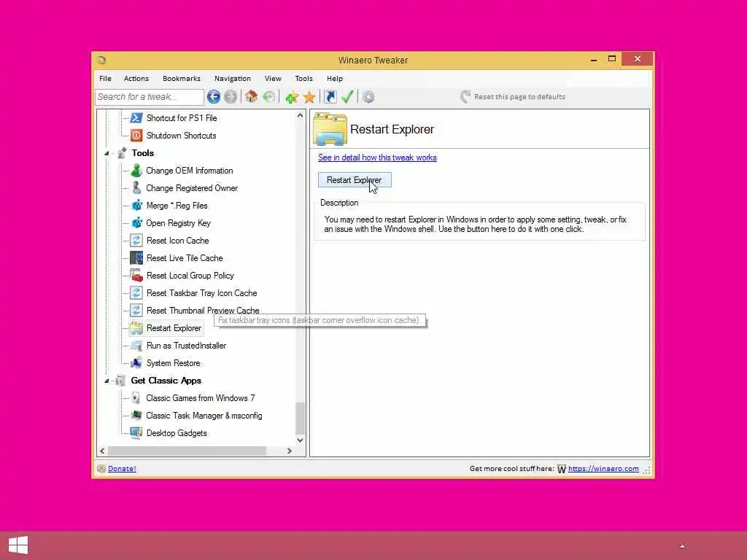This screenshot has width=747, height=560.
Task: Select the Change OEM Information tree label
Action: (190, 171)
